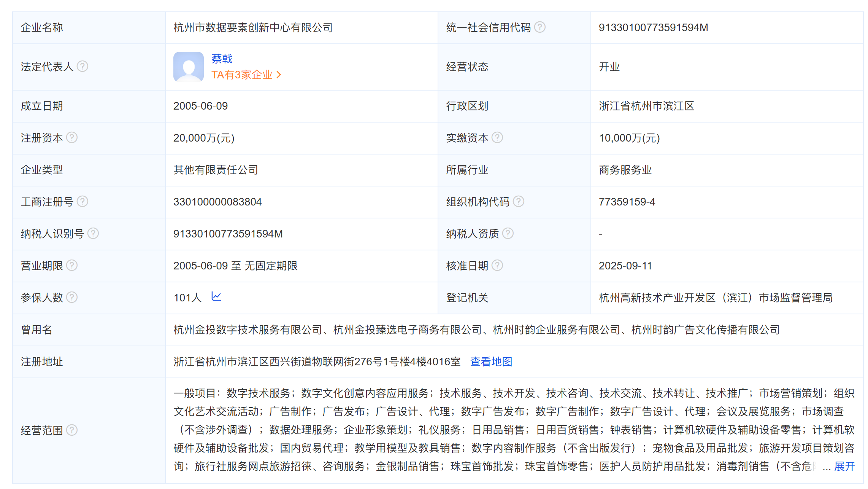Click the company name 杭州市数据要素创新中心有限公司
Screen dimensions: 868x489
click(x=253, y=27)
